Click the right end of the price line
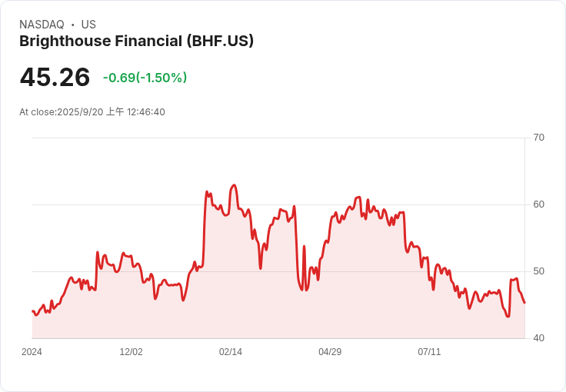 pyautogui.click(x=524, y=303)
